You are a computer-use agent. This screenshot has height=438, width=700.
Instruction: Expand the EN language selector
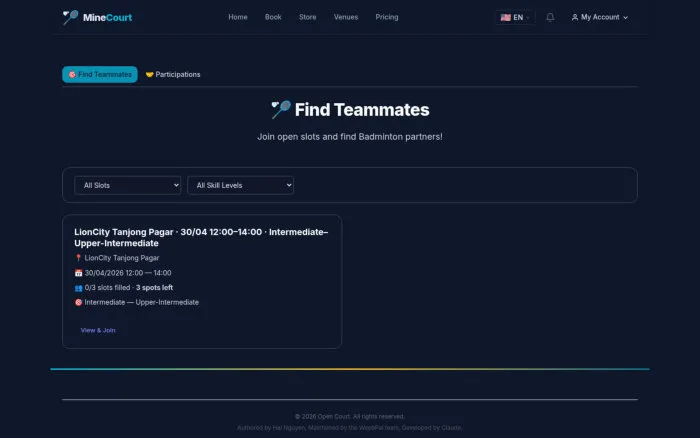(x=515, y=17)
